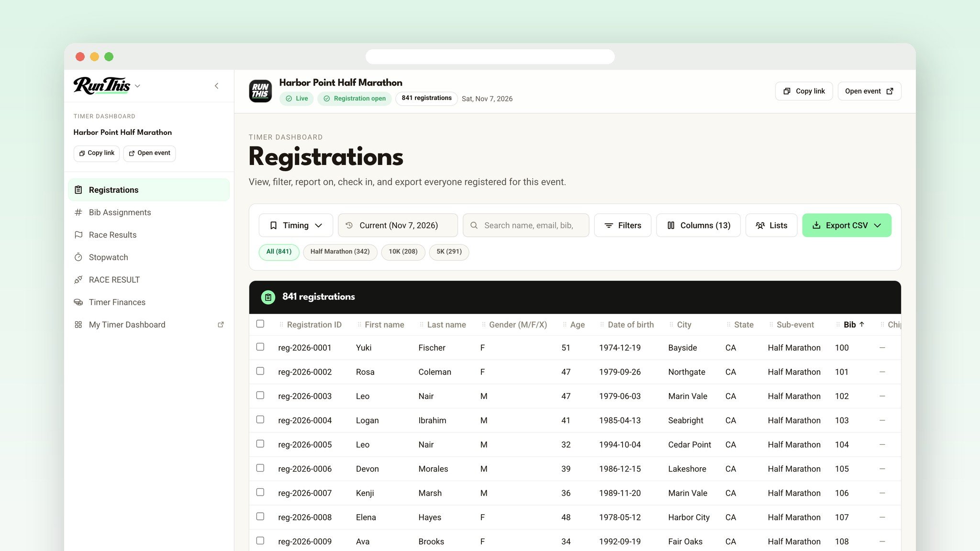This screenshot has height=551, width=980.
Task: Click drag handle beside Sub-event column
Action: (771, 325)
